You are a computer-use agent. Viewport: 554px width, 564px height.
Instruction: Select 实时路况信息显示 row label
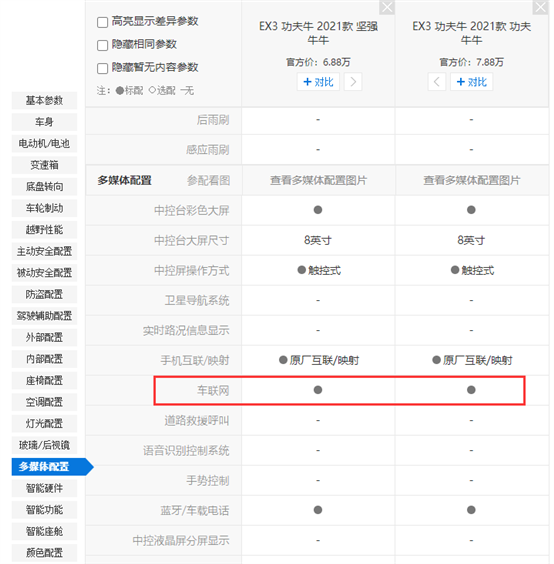186,331
